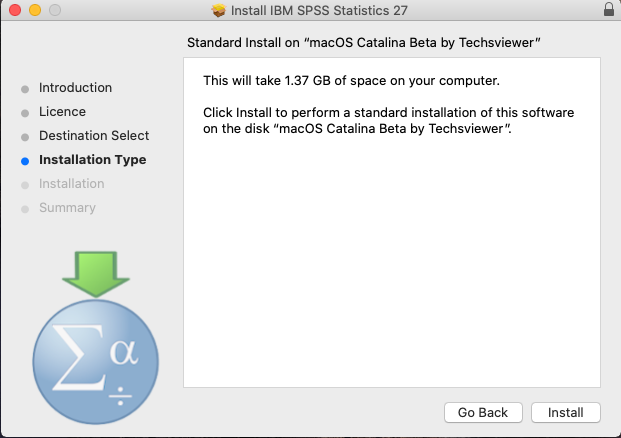Click the bullet beside Destination Select

[x=25, y=136]
